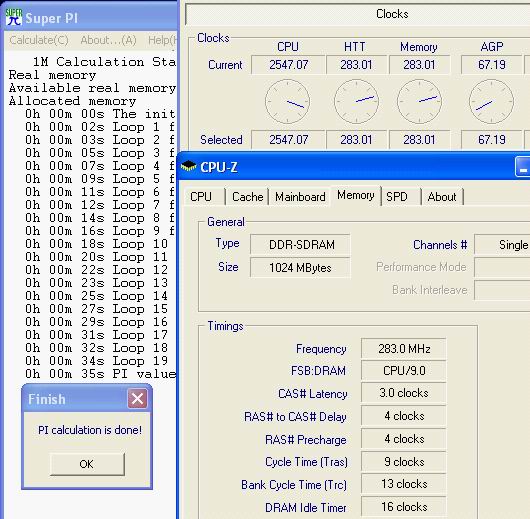
Task: Open the Calculate(C) menu in Super PI
Action: 39,40
